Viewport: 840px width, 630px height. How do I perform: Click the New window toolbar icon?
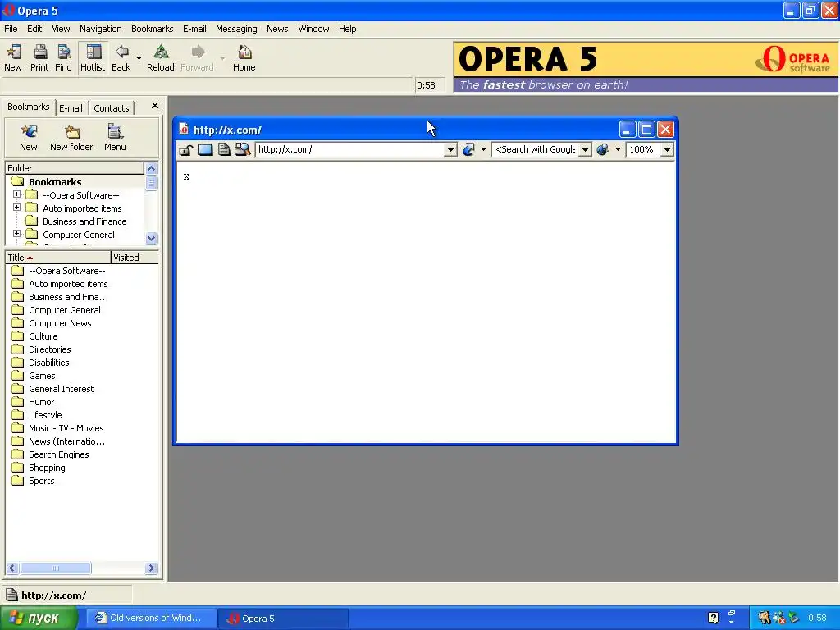[x=13, y=58]
